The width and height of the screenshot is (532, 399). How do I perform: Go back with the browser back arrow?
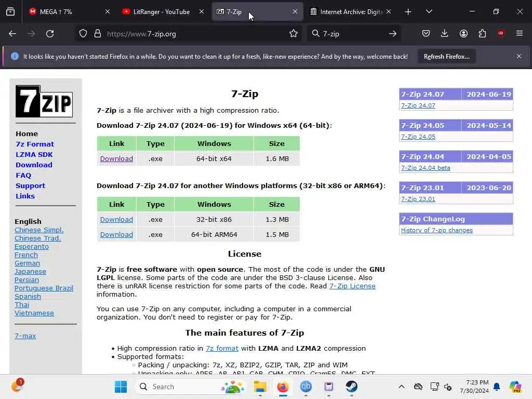coord(12,34)
